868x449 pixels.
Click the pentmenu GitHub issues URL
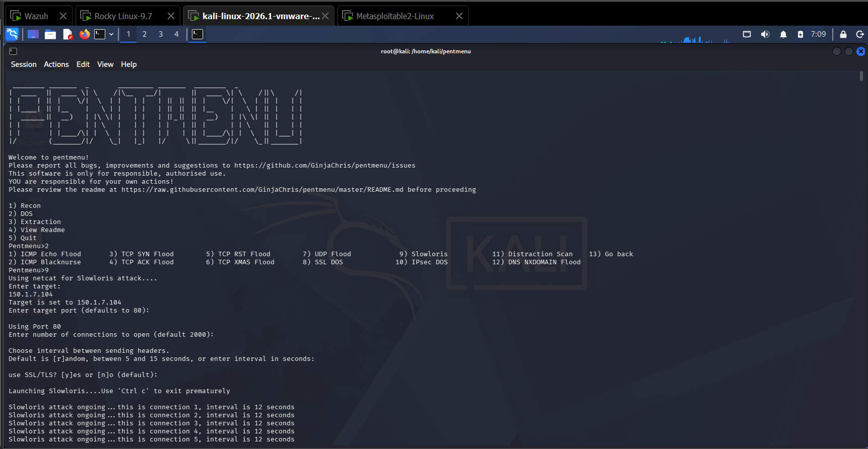tap(325, 166)
